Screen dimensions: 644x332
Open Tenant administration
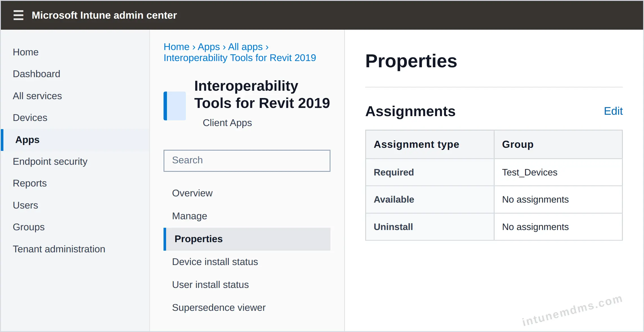[59, 249]
